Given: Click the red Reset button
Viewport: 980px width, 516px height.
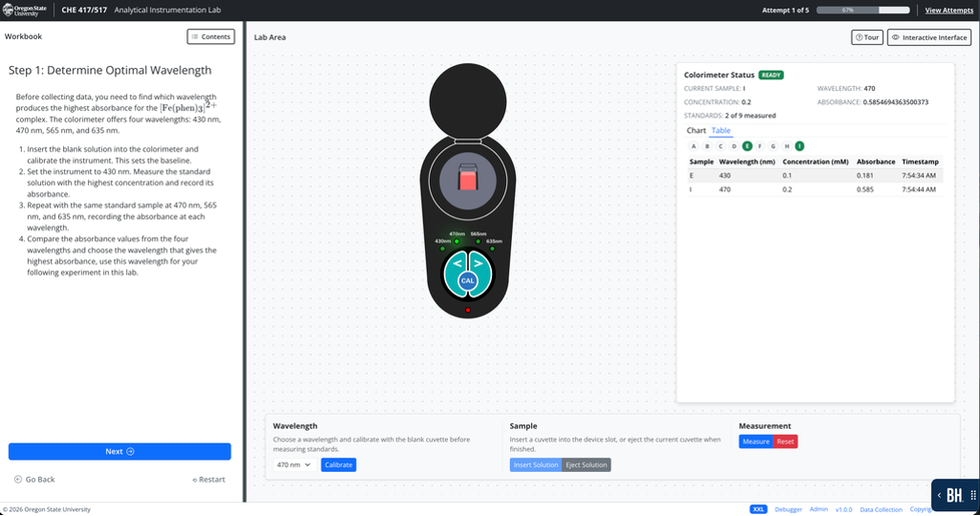Looking at the screenshot, I should click(x=786, y=441).
